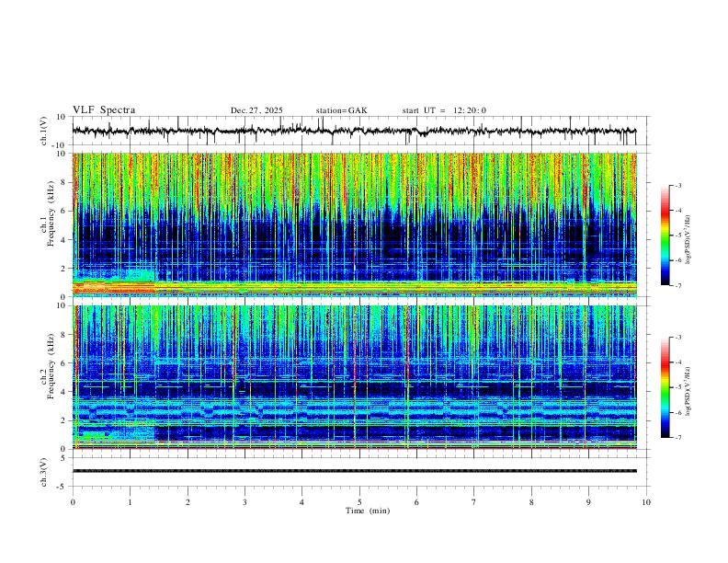Image resolution: width=728 pixels, height=563 pixels.
Task: Click the "ch.1(V)" waveform axis label
Action: pyautogui.click(x=44, y=131)
